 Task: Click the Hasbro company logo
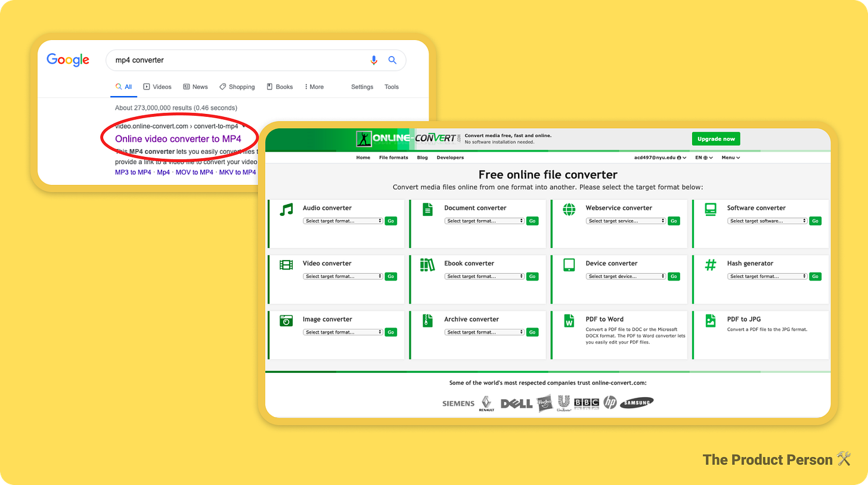[x=544, y=403]
